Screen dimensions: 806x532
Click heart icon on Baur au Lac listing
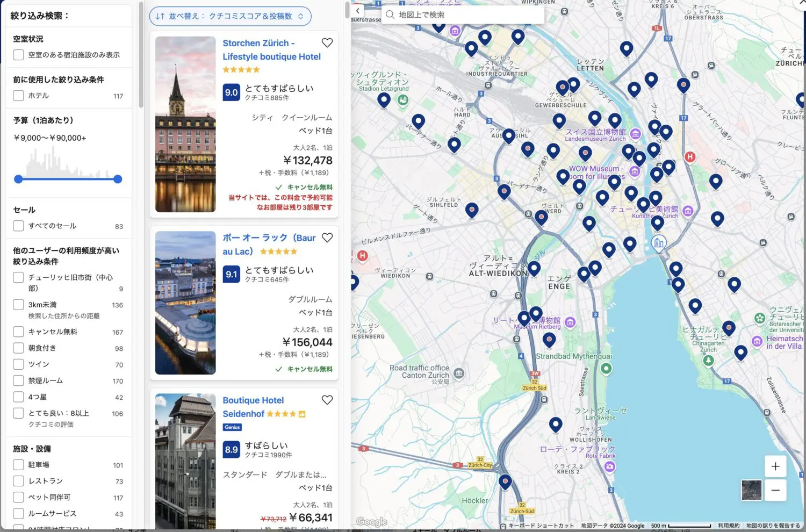(327, 238)
